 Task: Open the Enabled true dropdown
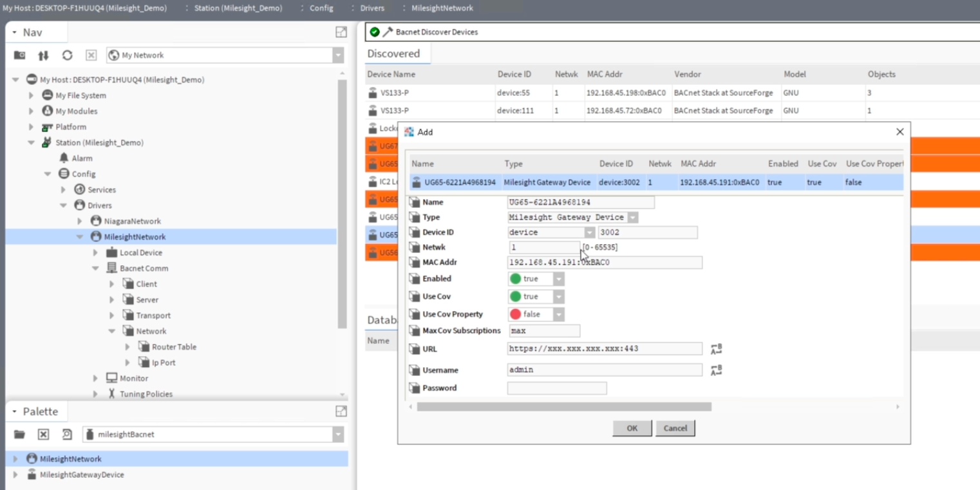point(558,279)
